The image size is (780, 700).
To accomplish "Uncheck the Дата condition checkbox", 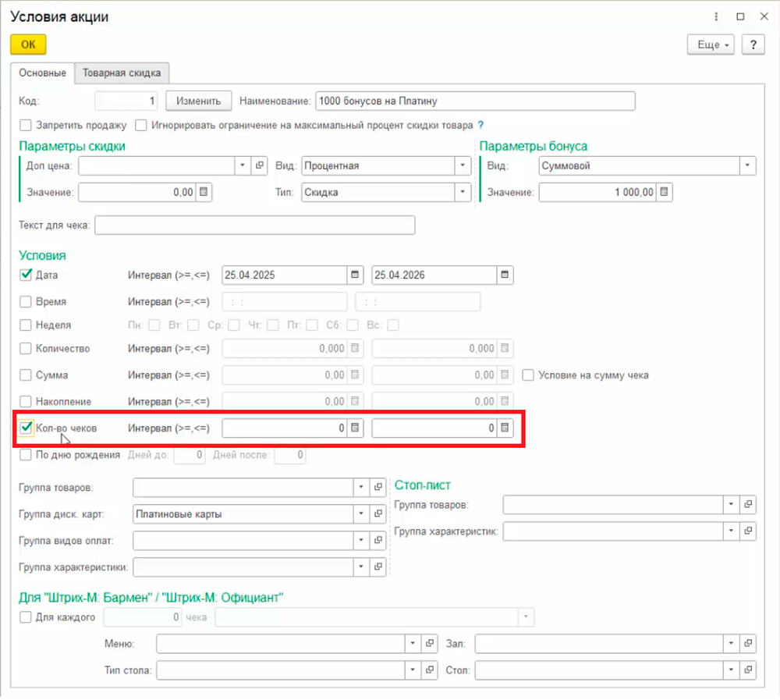I will click(x=26, y=275).
